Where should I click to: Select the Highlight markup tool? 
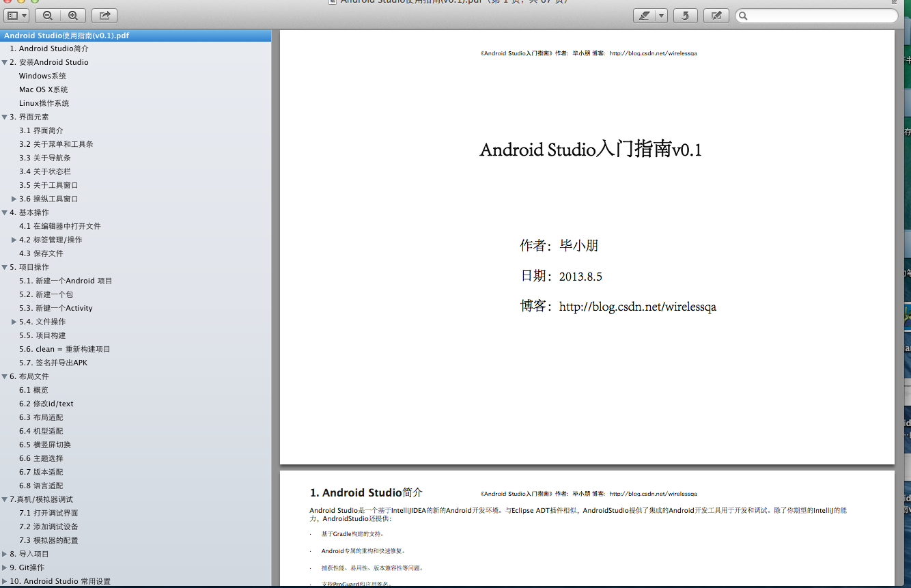tap(645, 15)
